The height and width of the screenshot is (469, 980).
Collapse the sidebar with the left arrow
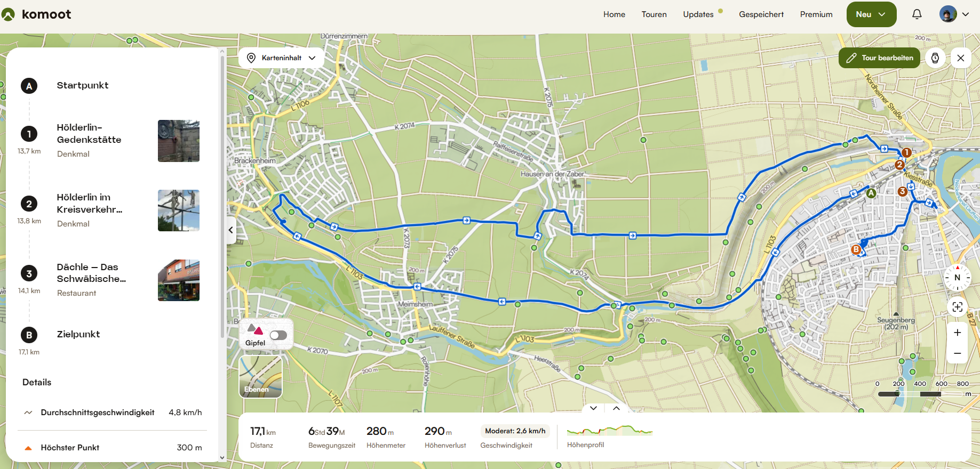[231, 230]
